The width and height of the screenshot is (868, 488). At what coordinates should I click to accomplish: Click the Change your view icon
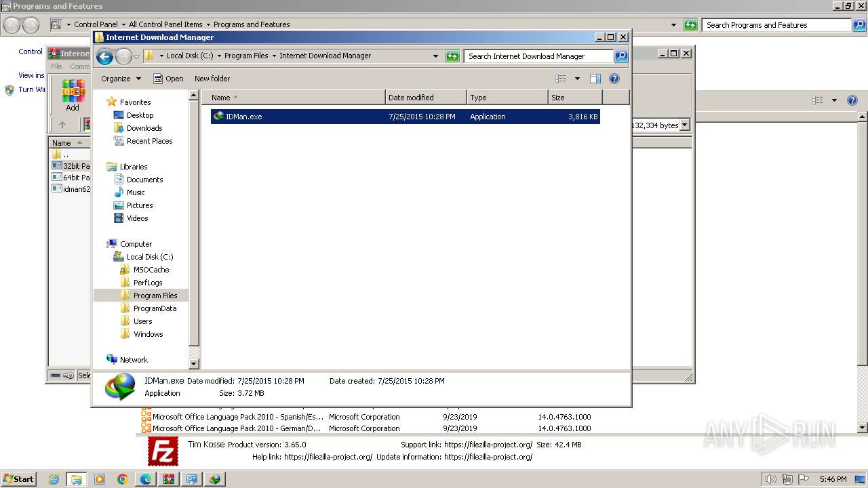560,79
